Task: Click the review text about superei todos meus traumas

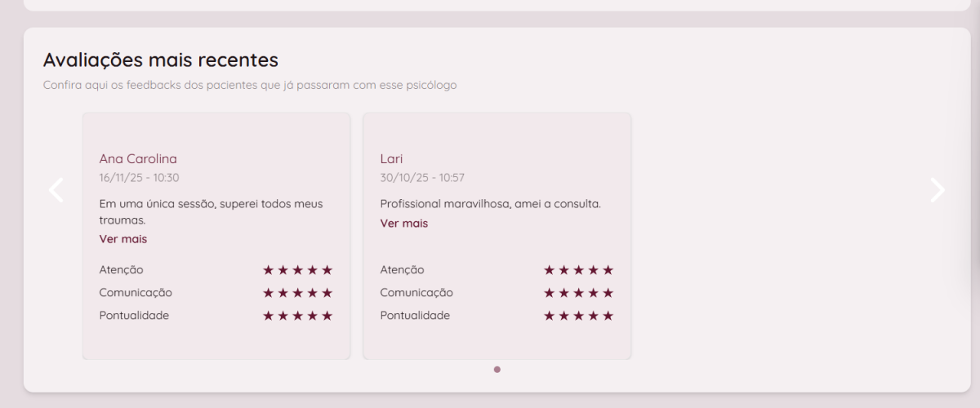Action: click(x=211, y=211)
